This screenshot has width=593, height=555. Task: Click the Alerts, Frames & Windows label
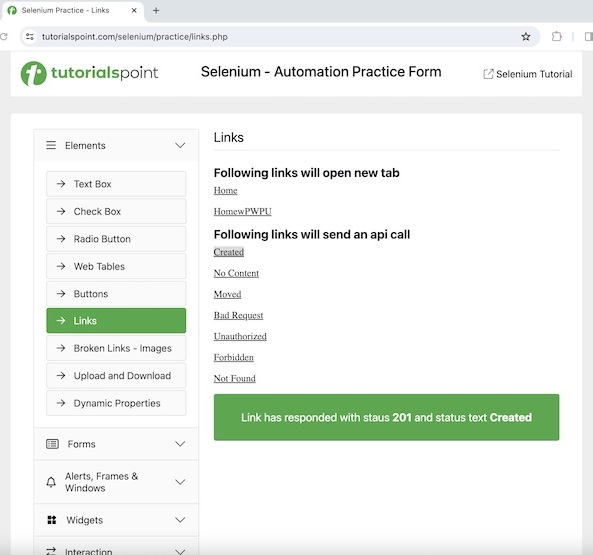(x=101, y=482)
